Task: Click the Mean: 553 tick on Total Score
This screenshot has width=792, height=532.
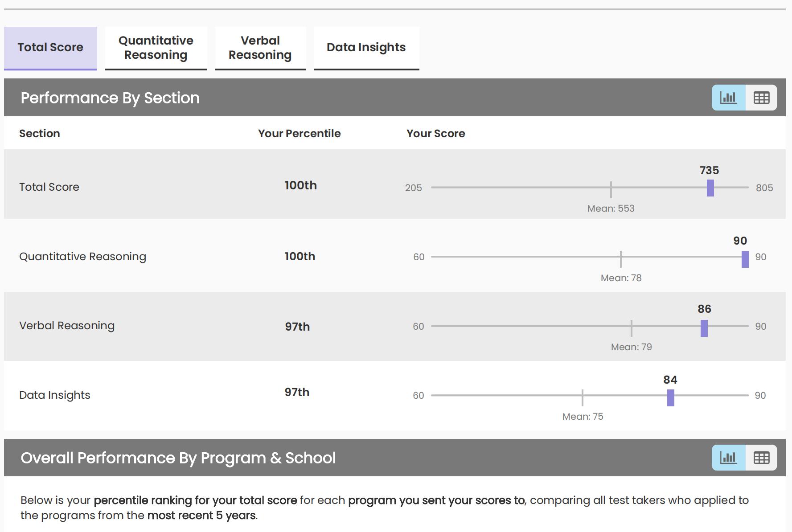Action: pyautogui.click(x=611, y=189)
